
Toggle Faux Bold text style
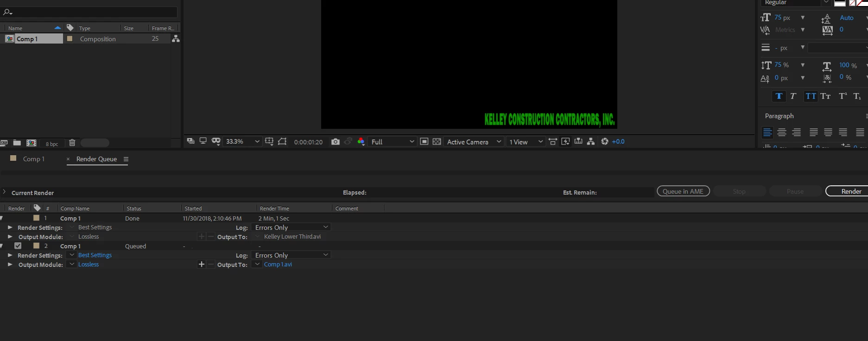coord(779,96)
